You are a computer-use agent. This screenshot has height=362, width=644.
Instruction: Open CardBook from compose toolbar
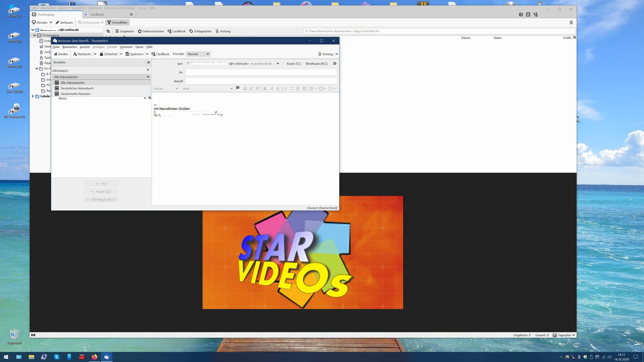160,54
